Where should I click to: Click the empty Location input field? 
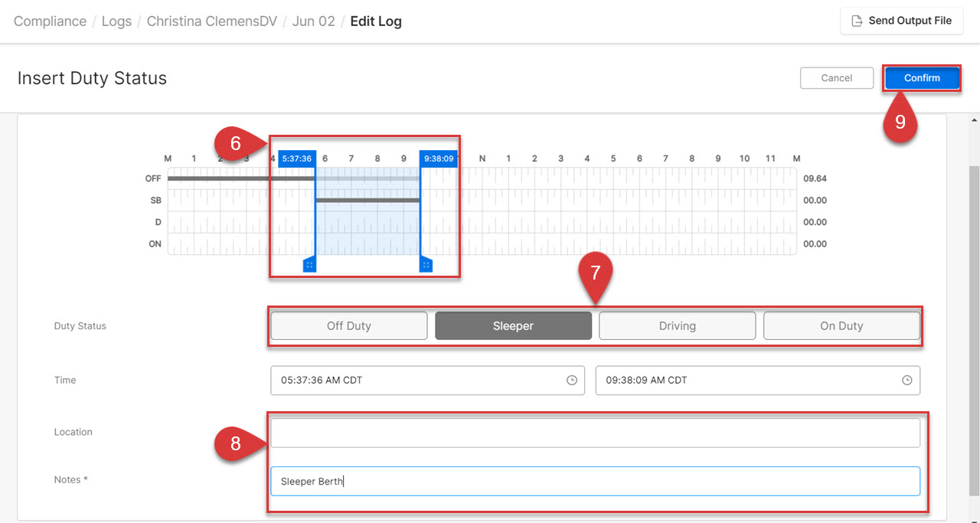(595, 433)
